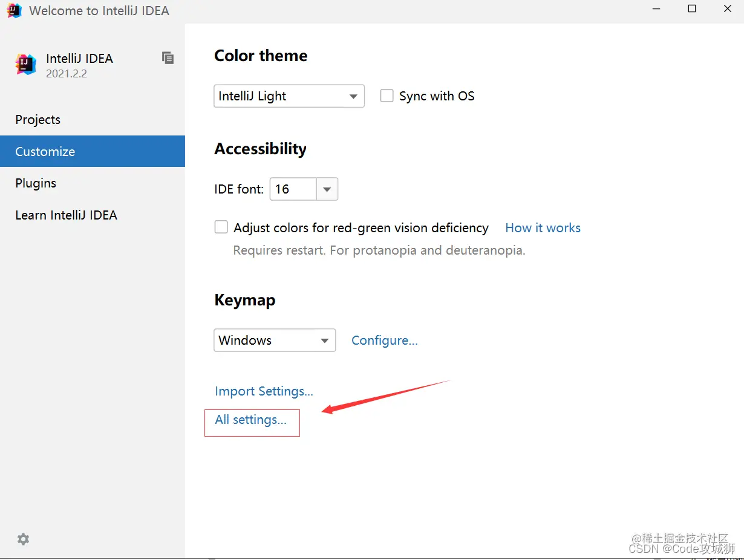Maximize the Welcome window
The width and height of the screenshot is (744, 560).
pyautogui.click(x=692, y=9)
